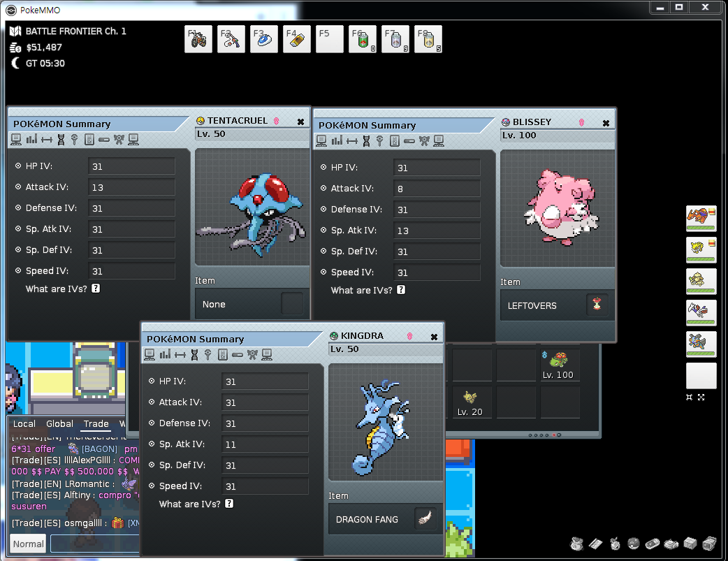Open the 'What are IVs?' help for Kingdra
Image resolution: width=728 pixels, height=561 pixels.
(229, 504)
